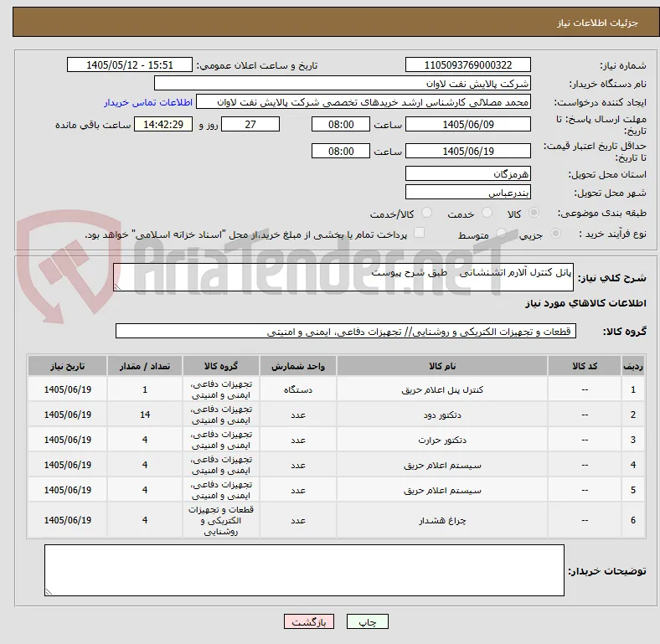Click the row number 3 cell
Viewport: 660px width, 644px height.
tap(632, 440)
